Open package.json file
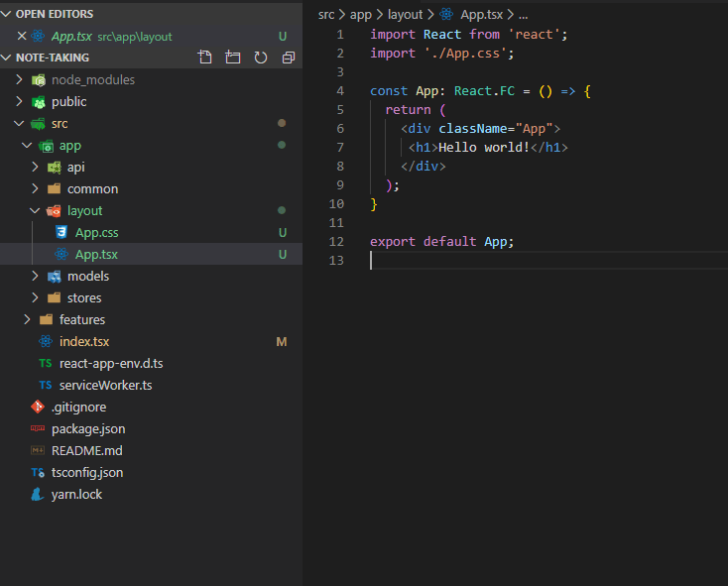This screenshot has width=728, height=586. tap(151, 428)
